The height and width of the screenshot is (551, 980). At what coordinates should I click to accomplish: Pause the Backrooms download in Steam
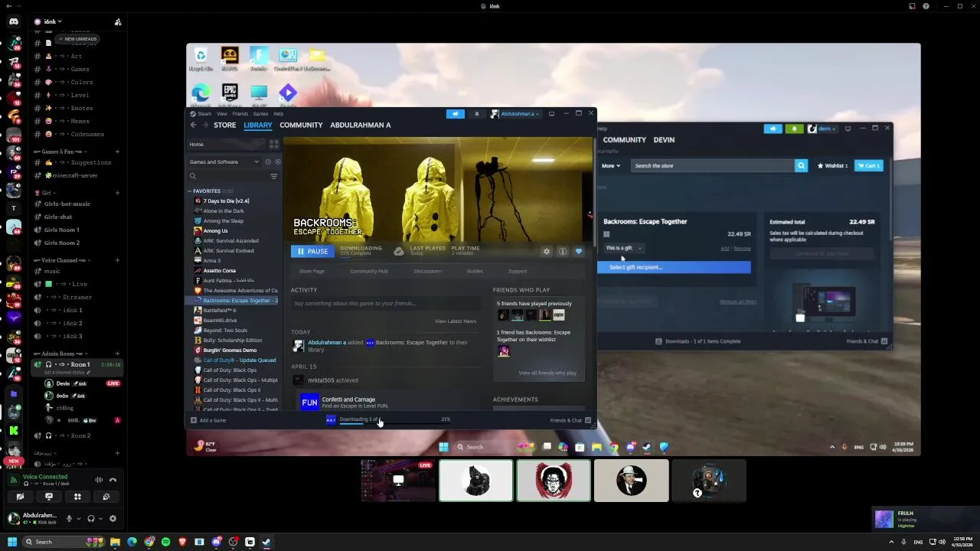click(312, 251)
